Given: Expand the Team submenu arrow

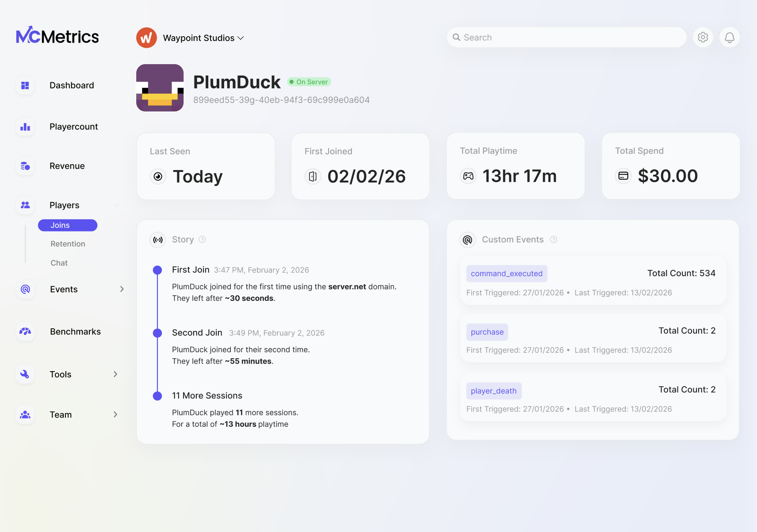Looking at the screenshot, I should click(115, 414).
